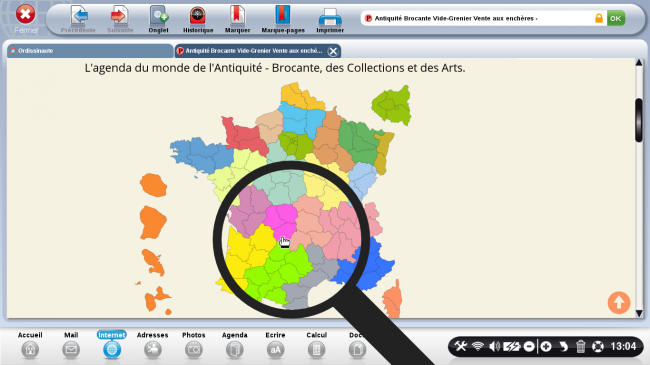Image resolution: width=650 pixels, height=365 pixels.
Task: Open system settings via wrench-and-screwdriver icon
Action: pyautogui.click(x=460, y=346)
